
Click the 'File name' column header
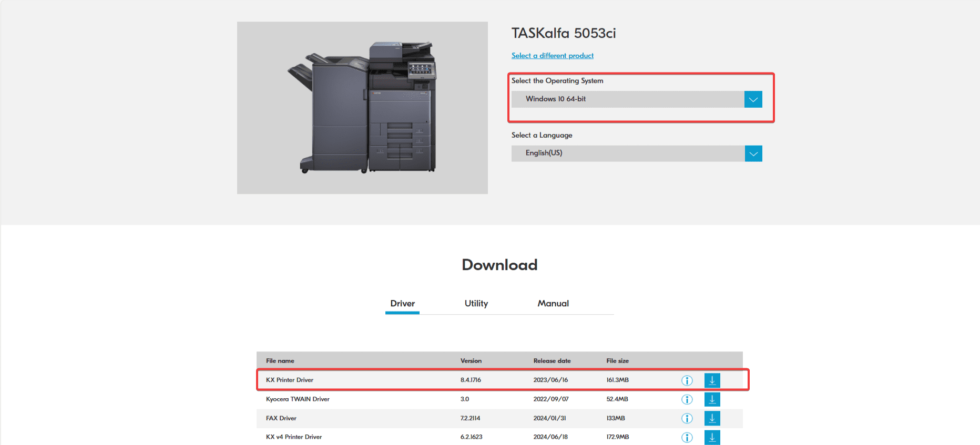(280, 361)
